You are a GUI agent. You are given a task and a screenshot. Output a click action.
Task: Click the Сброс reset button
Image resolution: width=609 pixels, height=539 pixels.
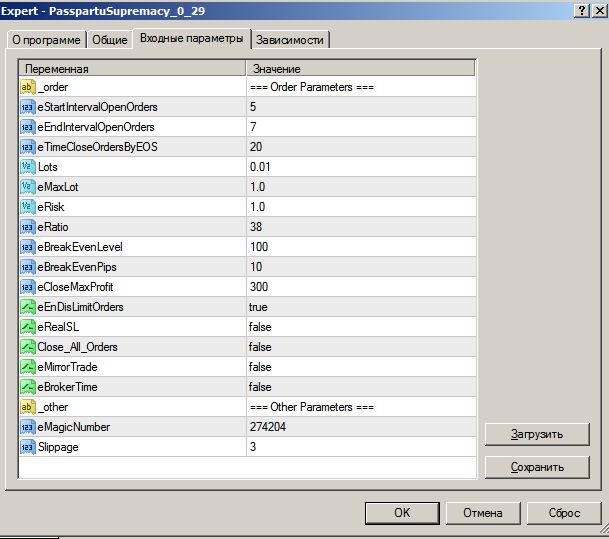564,513
